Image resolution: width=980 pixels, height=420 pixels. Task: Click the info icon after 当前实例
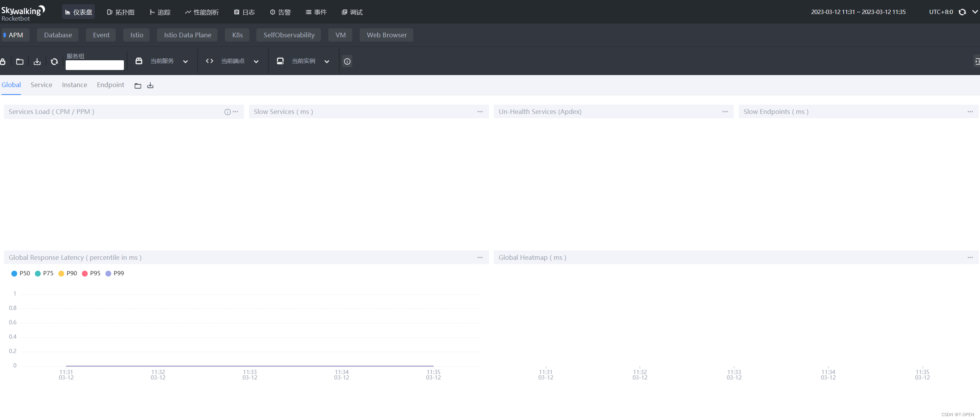347,61
